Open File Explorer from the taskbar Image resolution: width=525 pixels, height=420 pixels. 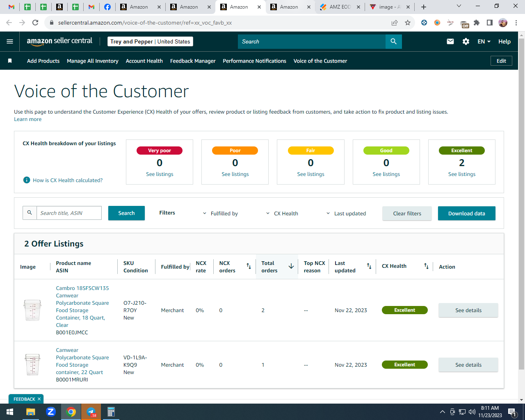click(31, 412)
